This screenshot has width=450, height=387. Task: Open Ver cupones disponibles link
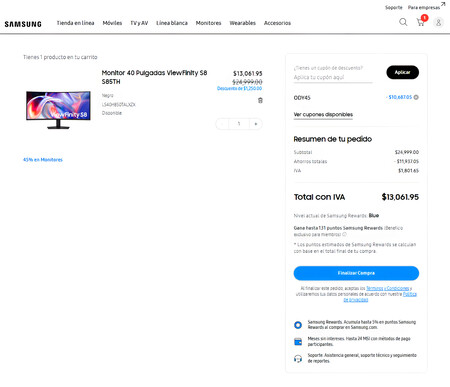[x=323, y=114]
